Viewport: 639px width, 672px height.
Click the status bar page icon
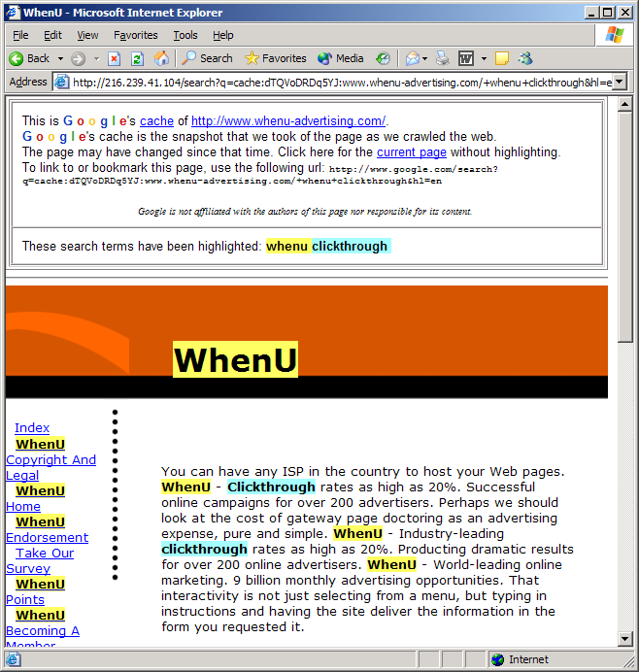13,659
